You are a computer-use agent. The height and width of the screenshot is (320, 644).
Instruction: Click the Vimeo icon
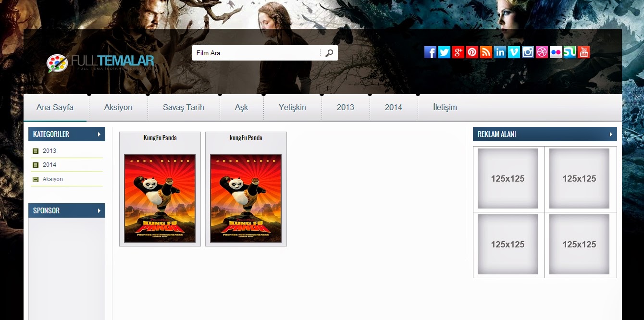514,52
